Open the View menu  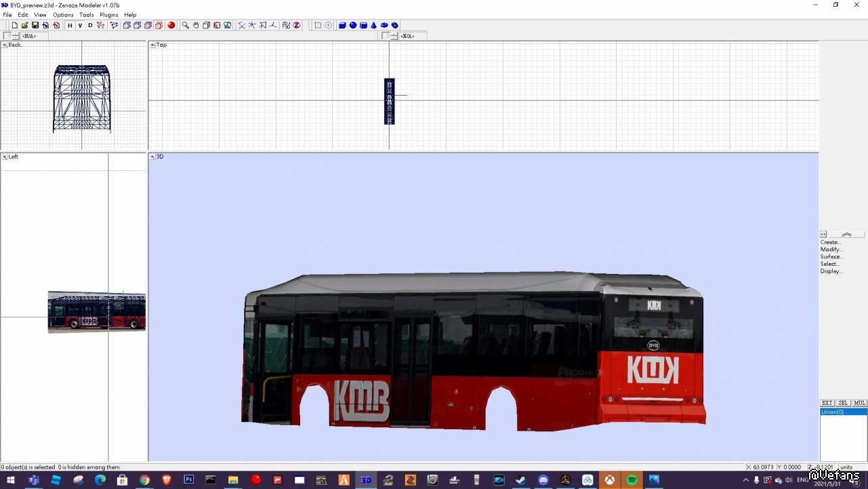pos(40,15)
